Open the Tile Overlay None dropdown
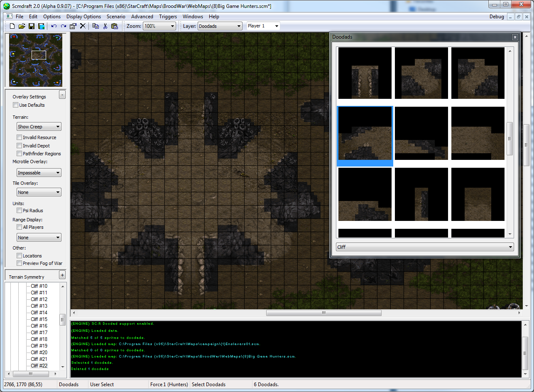The height and width of the screenshot is (392, 534). (39, 192)
